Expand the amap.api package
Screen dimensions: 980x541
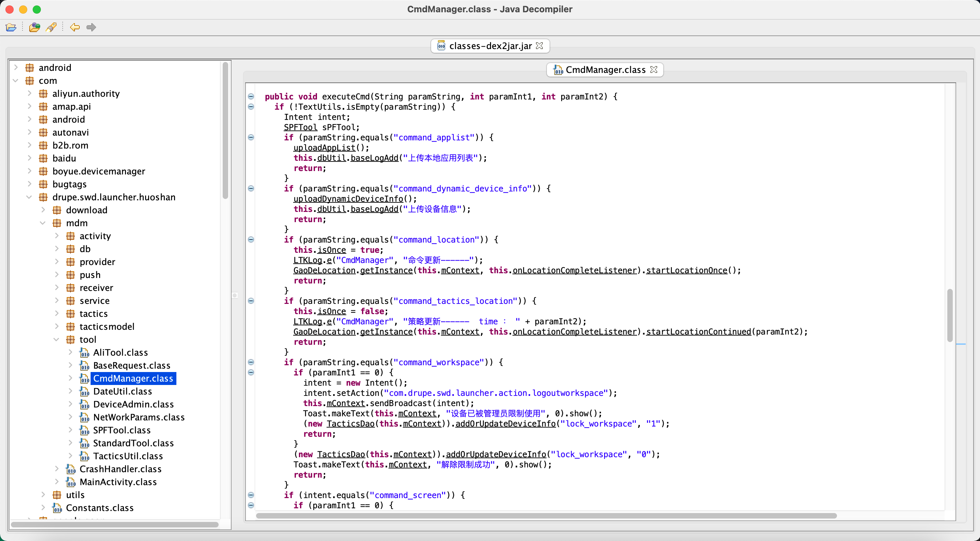tap(30, 106)
